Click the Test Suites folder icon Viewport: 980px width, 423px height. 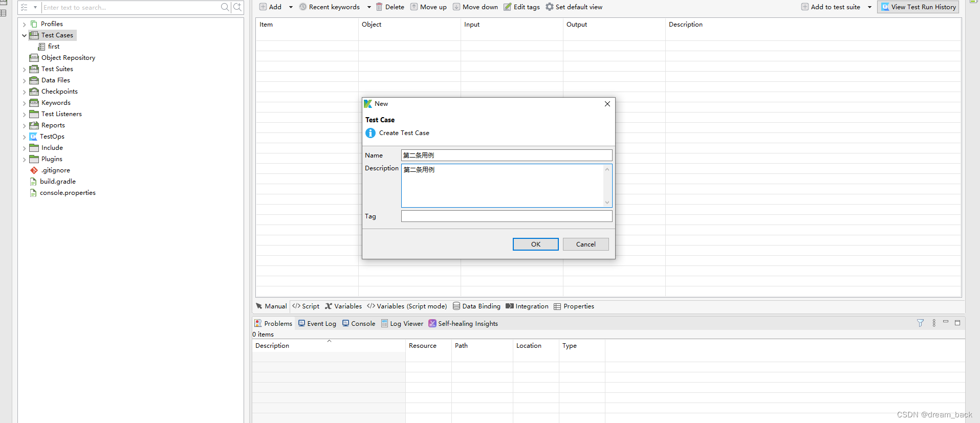(x=34, y=69)
